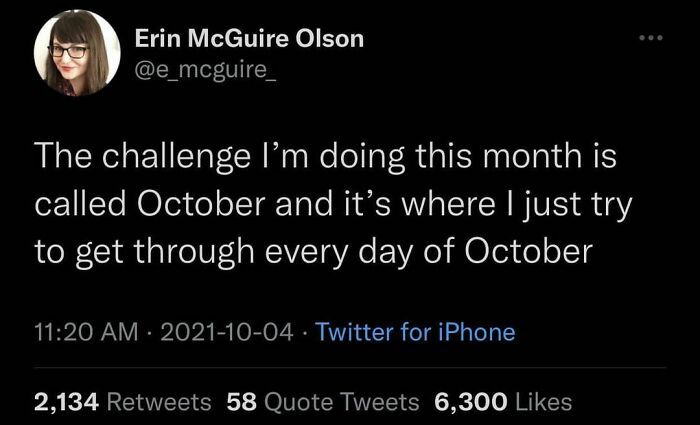Click Erin McGuire Olson's profile picture
The width and height of the screenshot is (700, 425).
pos(78,56)
